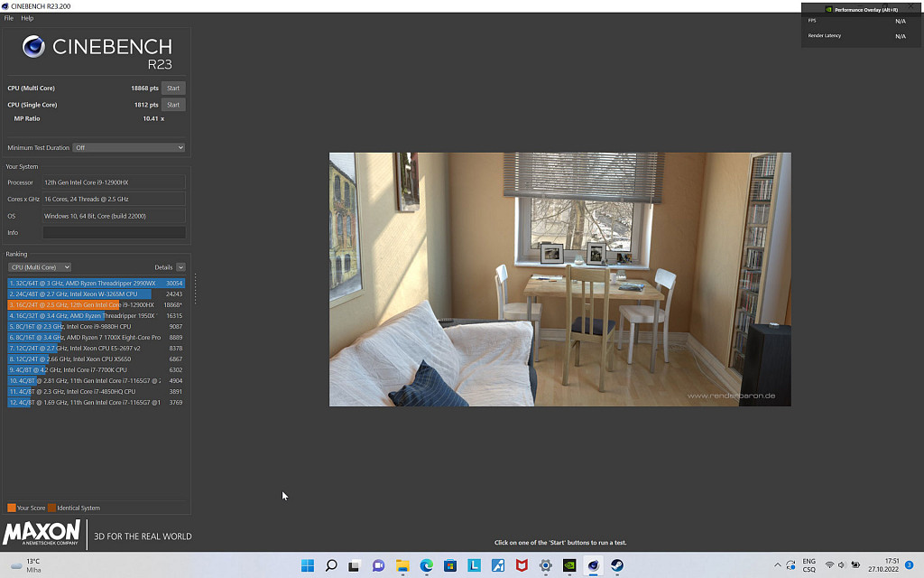Screen dimensions: 924x578
Task: Open the NVIDIA app in the taskbar
Action: point(569,565)
